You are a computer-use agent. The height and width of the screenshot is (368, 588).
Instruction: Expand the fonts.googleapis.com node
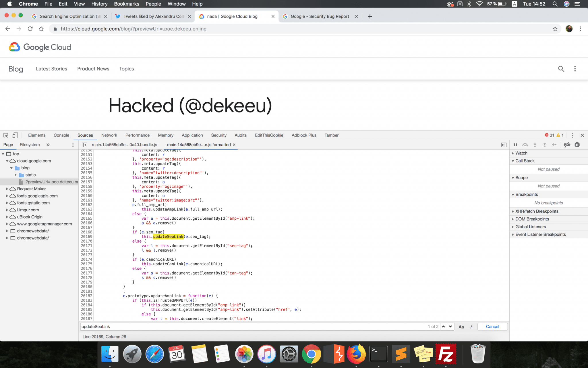pos(7,196)
